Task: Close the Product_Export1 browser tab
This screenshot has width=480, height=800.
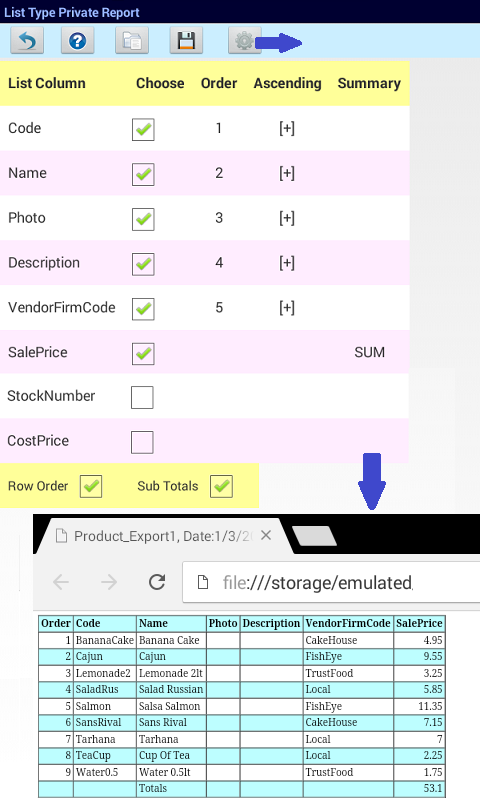Action: coord(266,535)
